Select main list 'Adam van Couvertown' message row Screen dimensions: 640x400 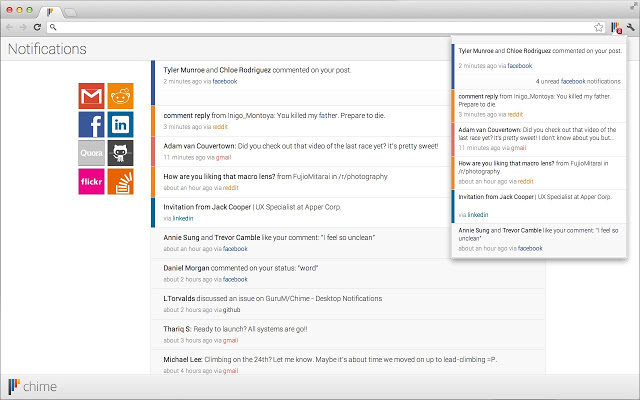(x=301, y=151)
